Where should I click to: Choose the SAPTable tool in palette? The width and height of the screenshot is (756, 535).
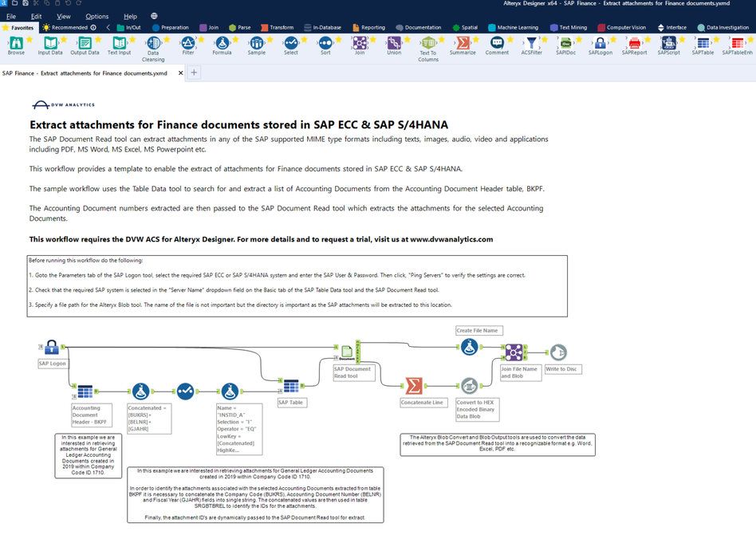pyautogui.click(x=703, y=43)
